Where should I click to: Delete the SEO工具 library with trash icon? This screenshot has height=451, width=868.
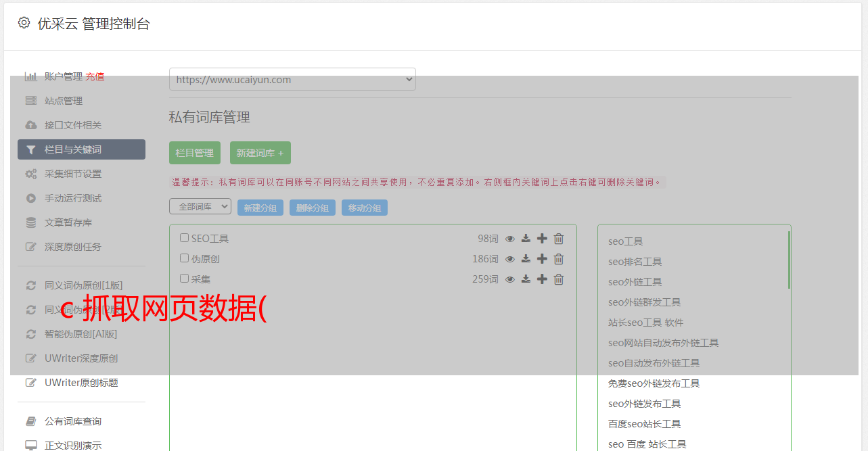559,239
